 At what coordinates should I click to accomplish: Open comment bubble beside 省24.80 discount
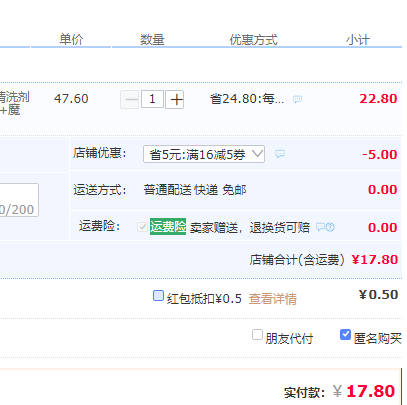click(x=297, y=99)
